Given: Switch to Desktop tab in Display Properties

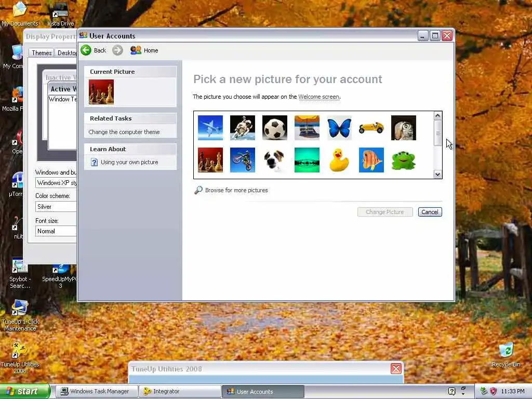Looking at the screenshot, I should coord(66,53).
